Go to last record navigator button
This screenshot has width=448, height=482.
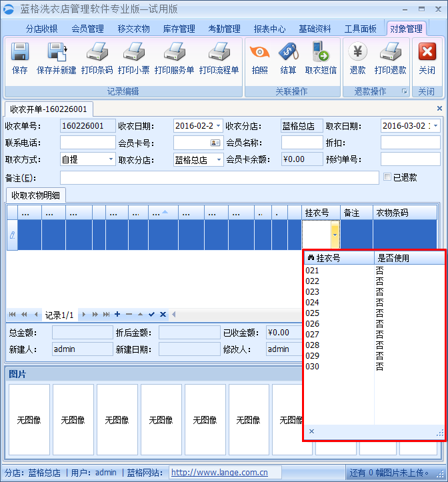(x=106, y=314)
